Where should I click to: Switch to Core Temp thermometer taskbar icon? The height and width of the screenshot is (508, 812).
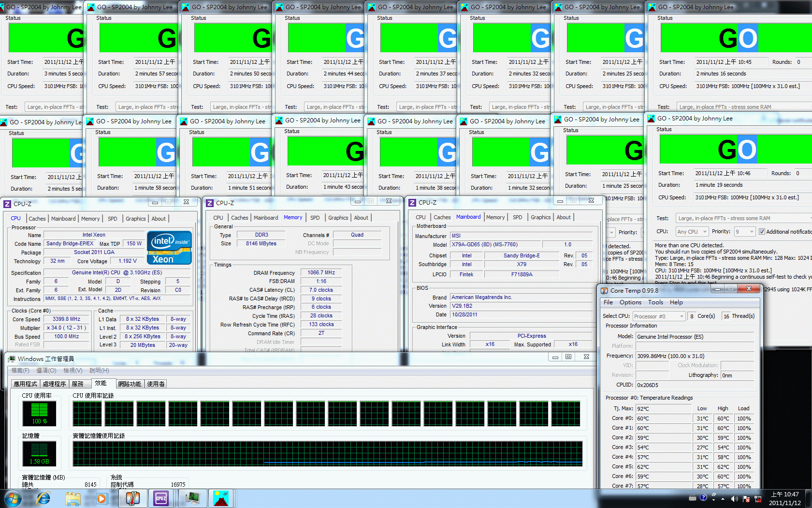tap(132, 498)
